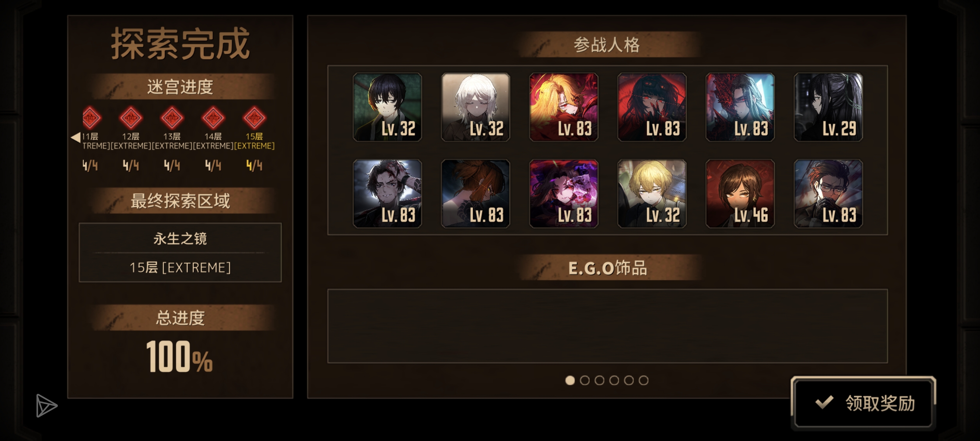Select the highlighted 15层 clear emblem
Screen dimensions: 980x441
click(254, 118)
